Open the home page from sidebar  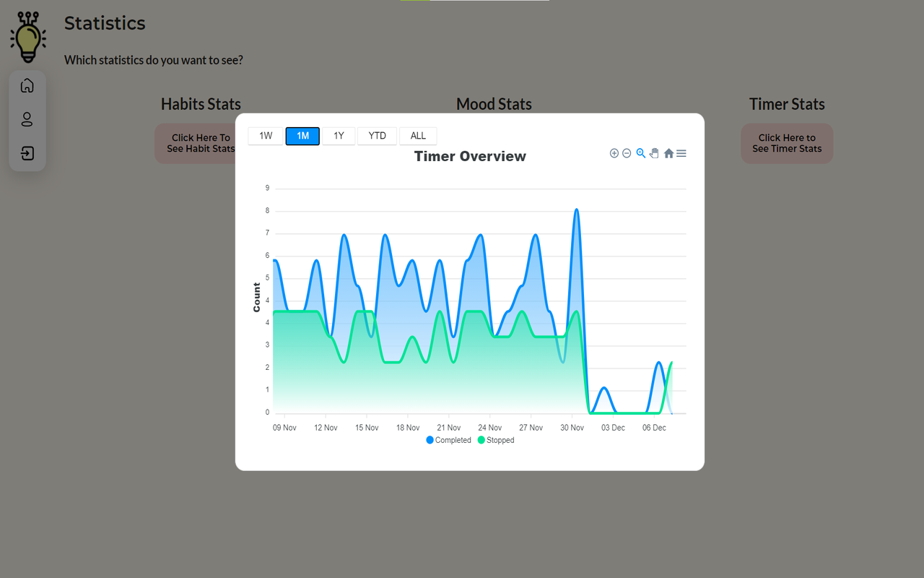(x=27, y=85)
